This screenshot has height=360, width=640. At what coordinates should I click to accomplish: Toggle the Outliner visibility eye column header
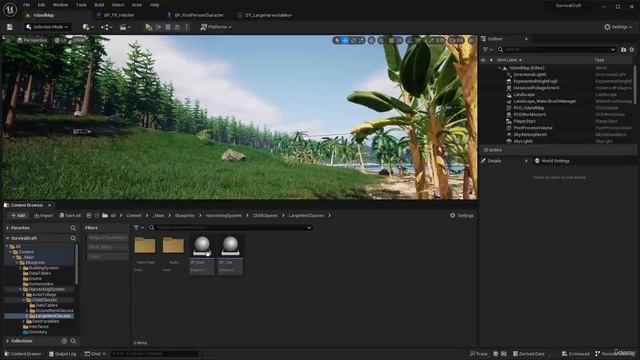(x=483, y=60)
